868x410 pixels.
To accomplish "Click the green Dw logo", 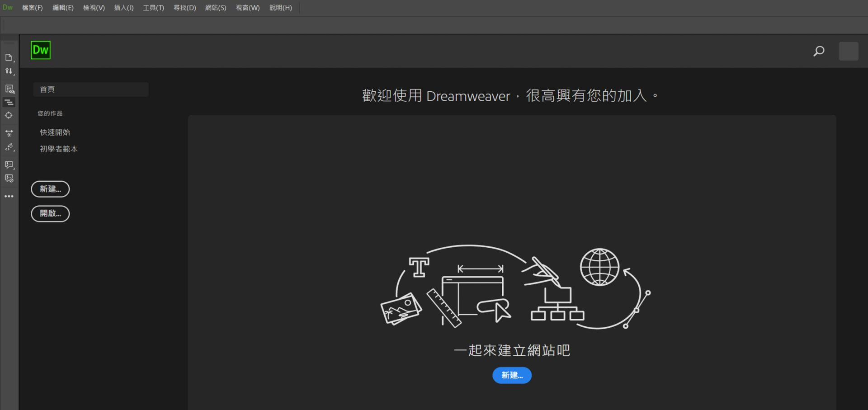I will [x=41, y=50].
